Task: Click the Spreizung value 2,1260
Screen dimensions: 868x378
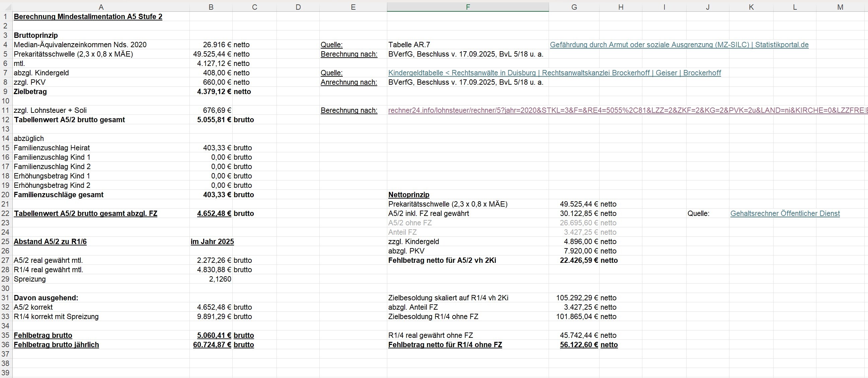Action: [211, 279]
